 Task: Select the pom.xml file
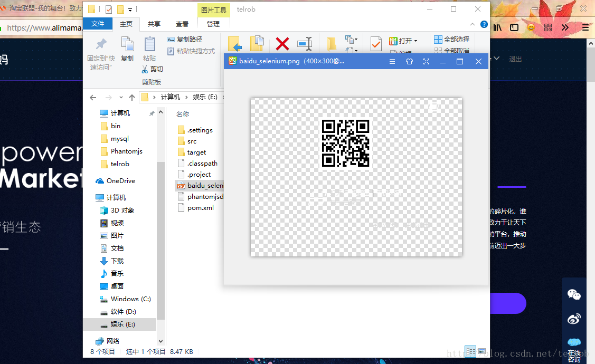click(196, 208)
